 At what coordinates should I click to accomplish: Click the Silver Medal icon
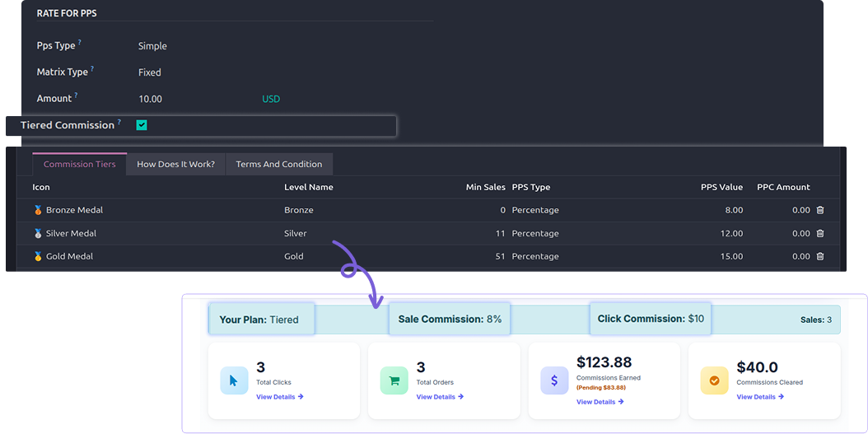click(x=38, y=234)
